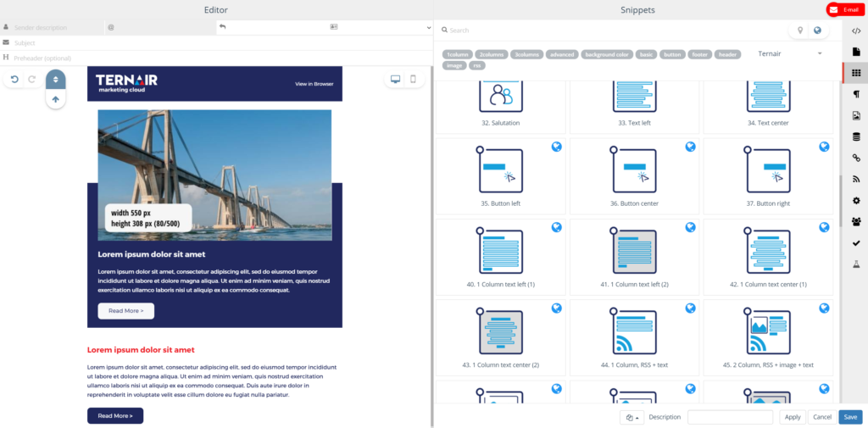This screenshot has width=868, height=428.
Task: Undo the last editor change
Action: tap(14, 79)
